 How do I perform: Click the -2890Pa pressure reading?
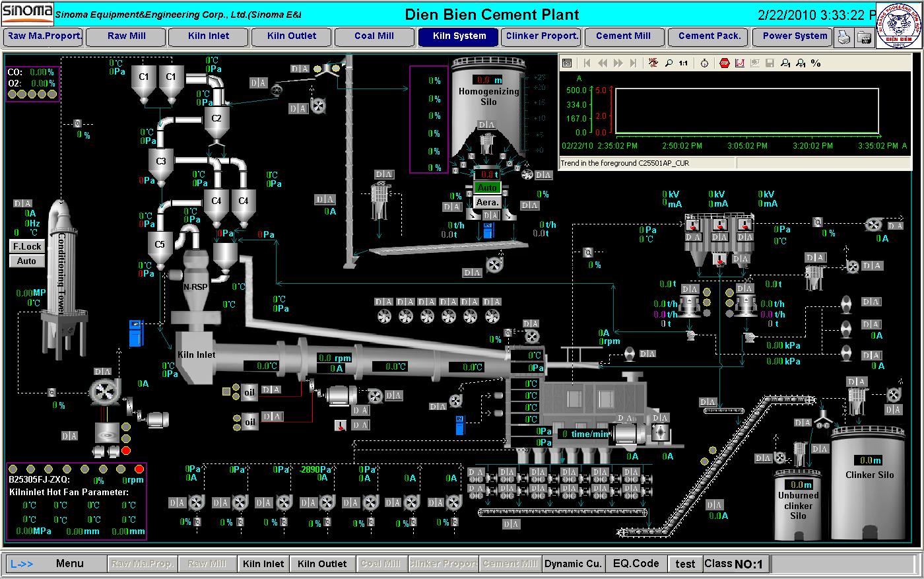(314, 469)
